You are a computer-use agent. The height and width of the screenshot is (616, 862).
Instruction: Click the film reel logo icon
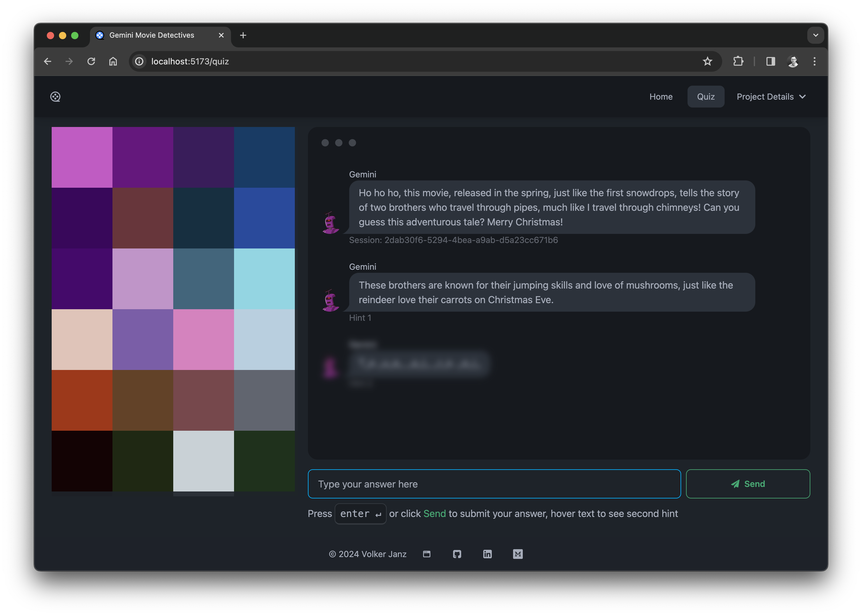coord(55,97)
